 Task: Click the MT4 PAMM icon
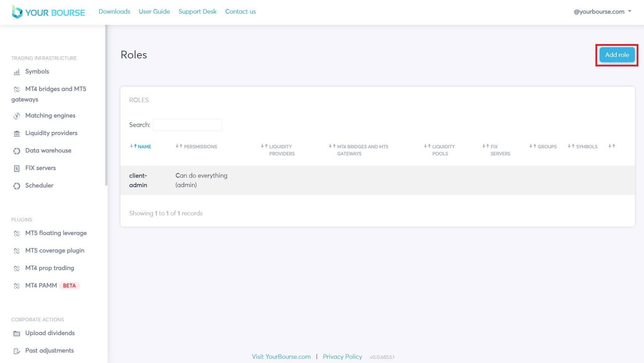(x=17, y=286)
